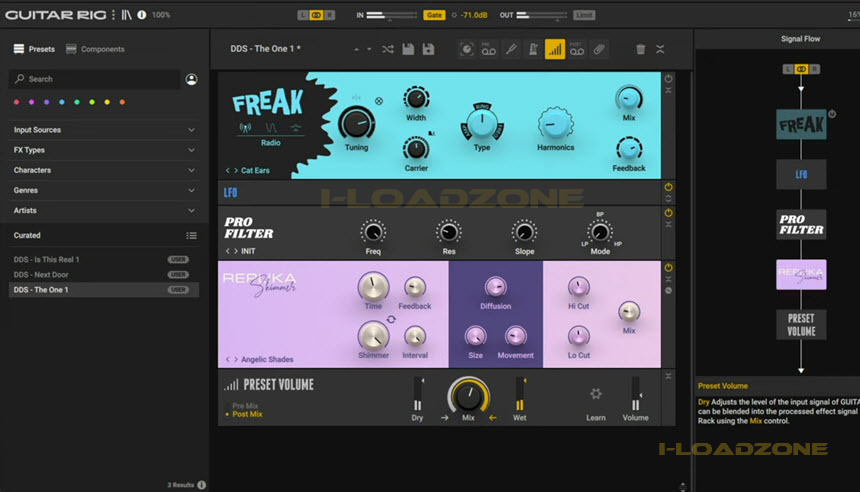Clear the rack with the trash icon

point(640,49)
